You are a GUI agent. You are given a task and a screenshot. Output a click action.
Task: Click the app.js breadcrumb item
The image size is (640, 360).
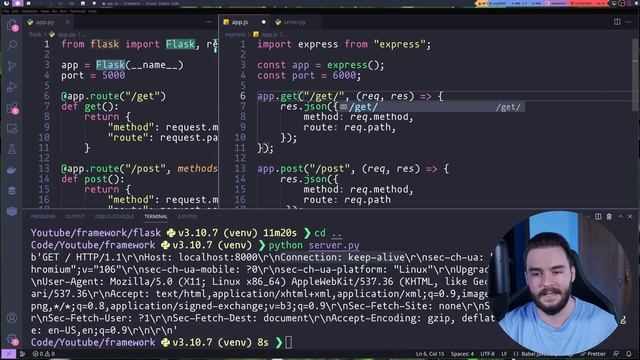pos(266,35)
